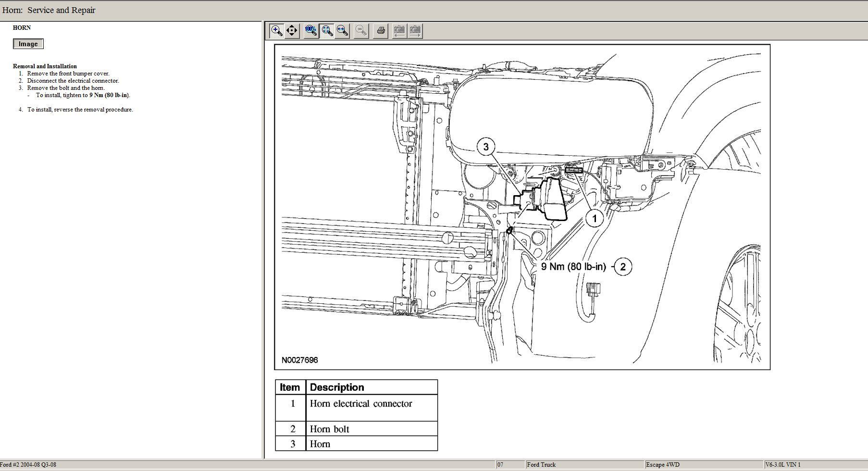868x471 pixels.
Task: Click the 9 Nm (80 lb-in) diagram label
Action: pyautogui.click(x=573, y=267)
